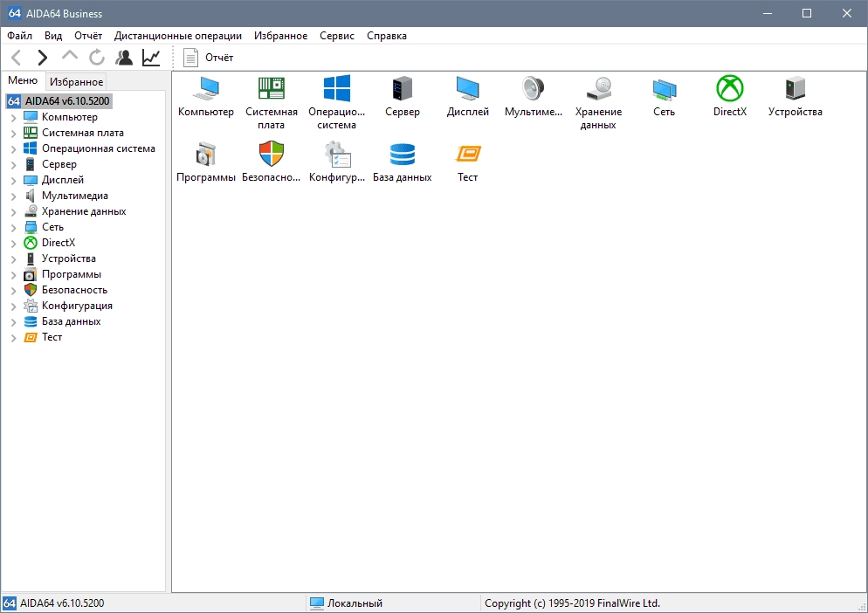Open the Дистанционные операции menu

[177, 36]
